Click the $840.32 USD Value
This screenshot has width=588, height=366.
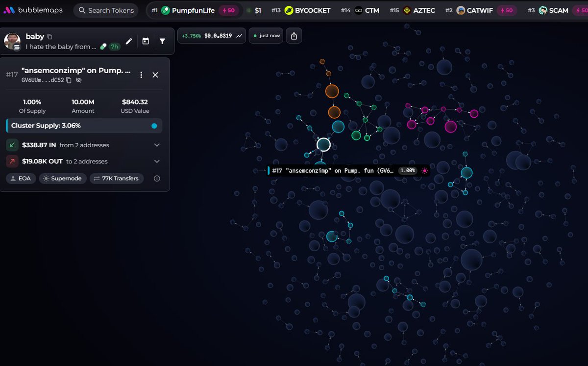[x=135, y=102]
